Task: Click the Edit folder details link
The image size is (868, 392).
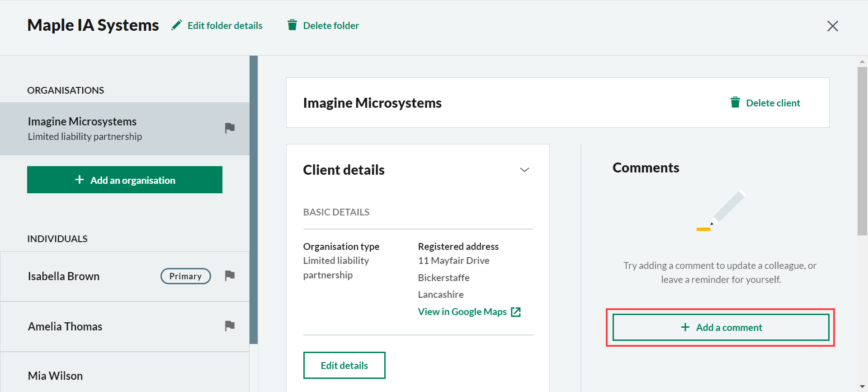Action: coord(225,26)
